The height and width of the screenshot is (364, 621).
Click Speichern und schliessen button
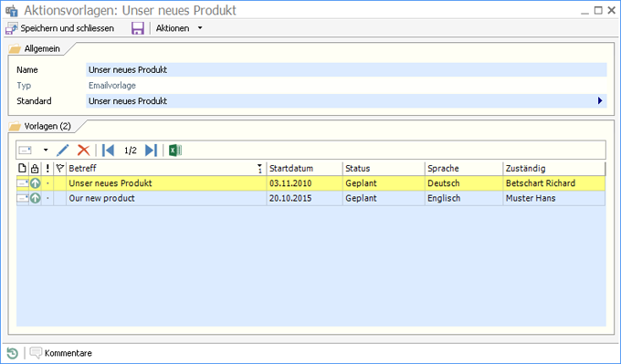[59, 28]
